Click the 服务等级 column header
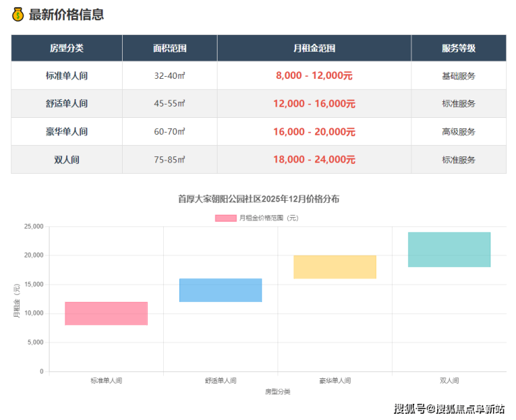The image size is (516, 420). [x=458, y=48]
